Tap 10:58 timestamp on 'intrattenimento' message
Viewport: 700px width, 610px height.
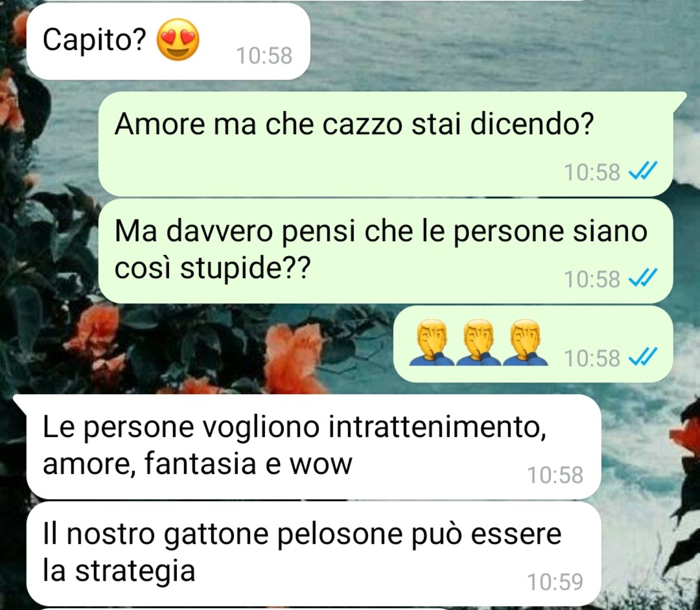555,475
